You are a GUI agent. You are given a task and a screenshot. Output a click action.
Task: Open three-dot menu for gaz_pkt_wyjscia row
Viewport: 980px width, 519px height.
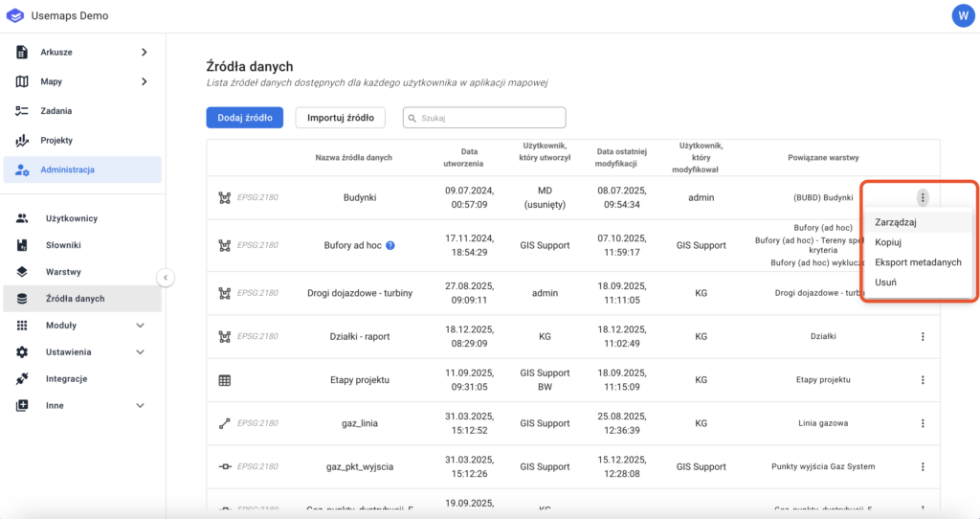click(x=923, y=467)
